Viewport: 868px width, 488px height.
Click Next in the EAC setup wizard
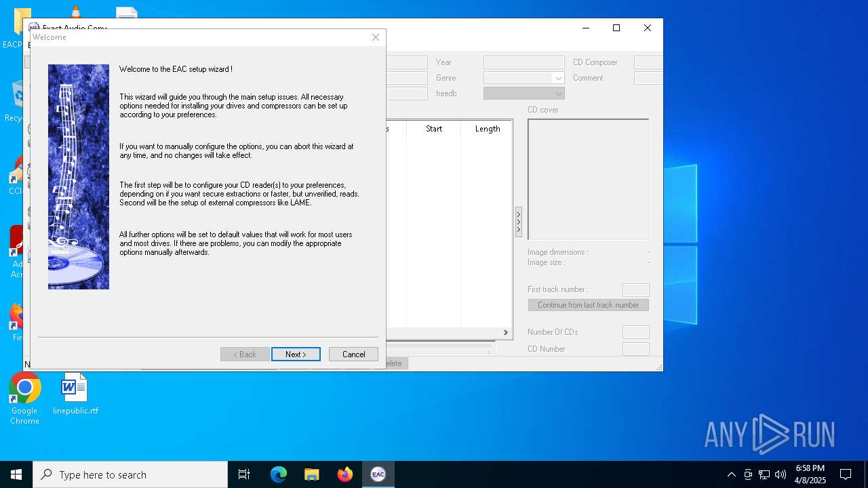[296, 354]
